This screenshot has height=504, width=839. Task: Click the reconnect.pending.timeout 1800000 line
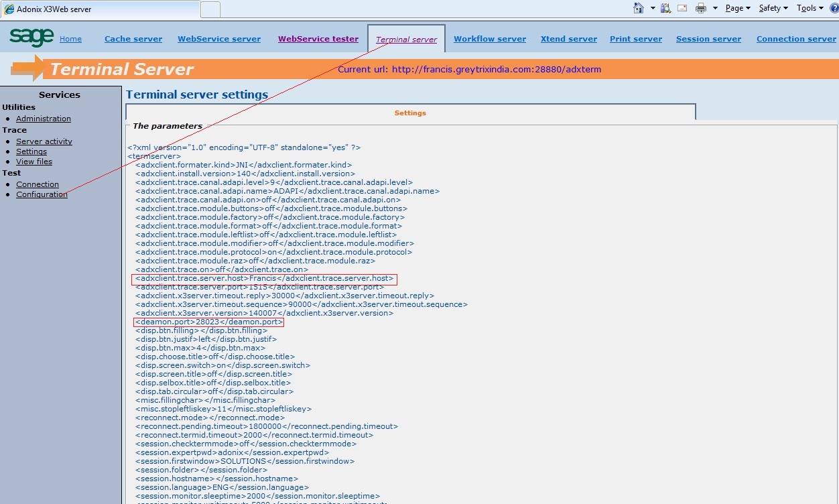(x=267, y=426)
